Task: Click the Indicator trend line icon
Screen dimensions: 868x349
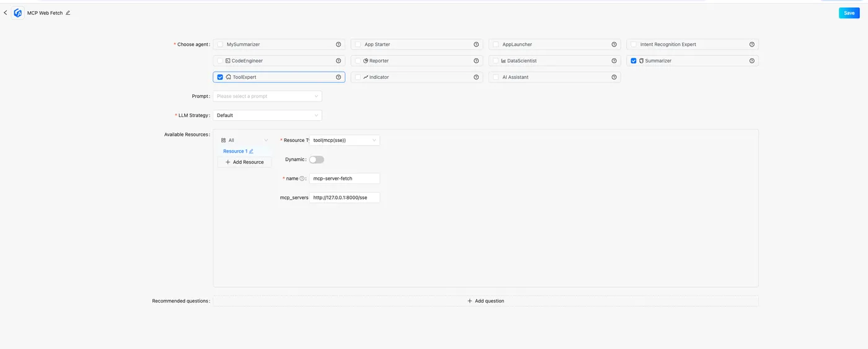Action: [x=366, y=77]
